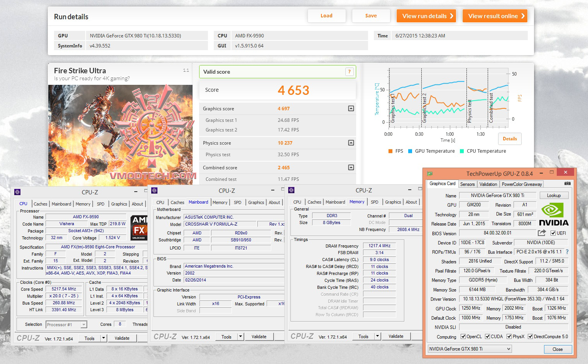Switch to the Sensors tab in GPU-Z
This screenshot has height=364, width=588.
point(467,184)
